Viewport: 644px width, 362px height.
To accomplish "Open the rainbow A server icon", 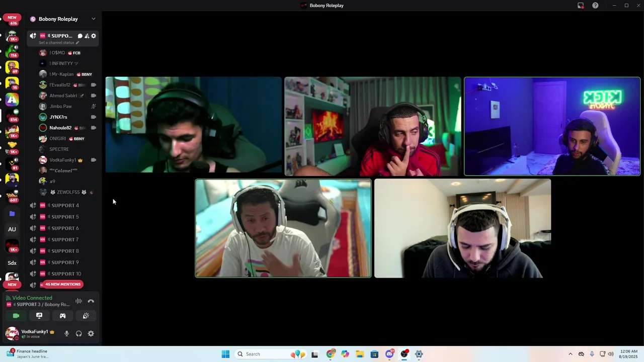I will [12, 100].
